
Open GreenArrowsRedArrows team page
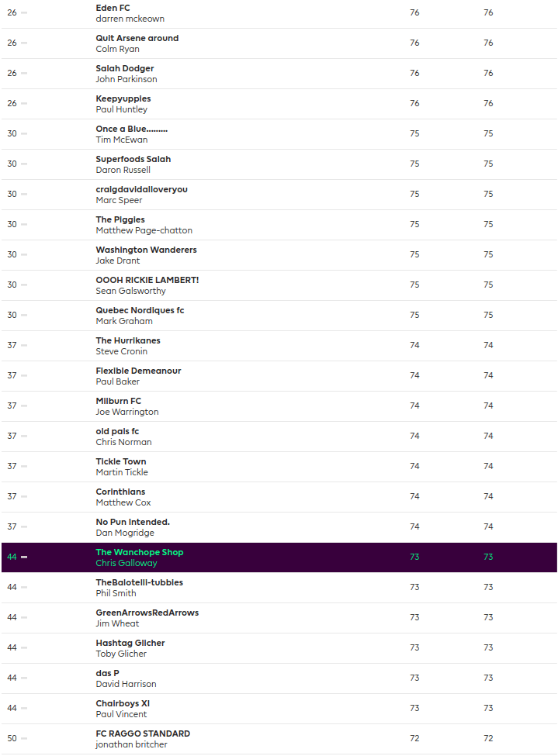147,613
